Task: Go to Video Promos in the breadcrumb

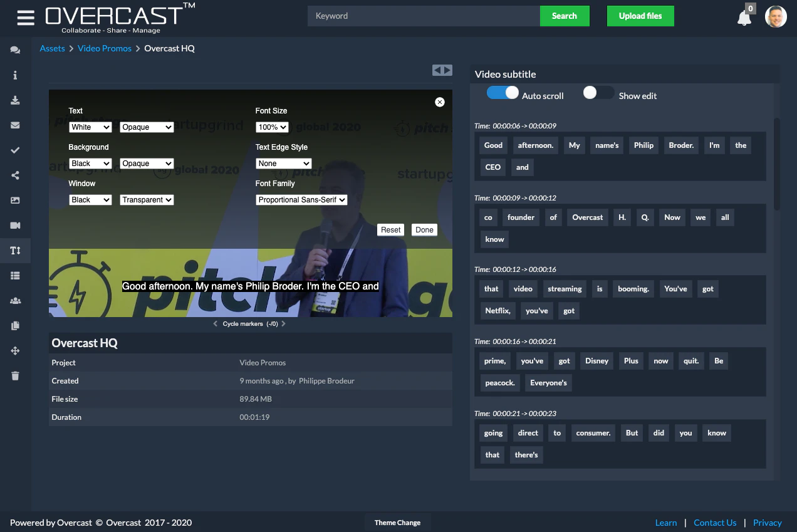Action: [x=105, y=48]
